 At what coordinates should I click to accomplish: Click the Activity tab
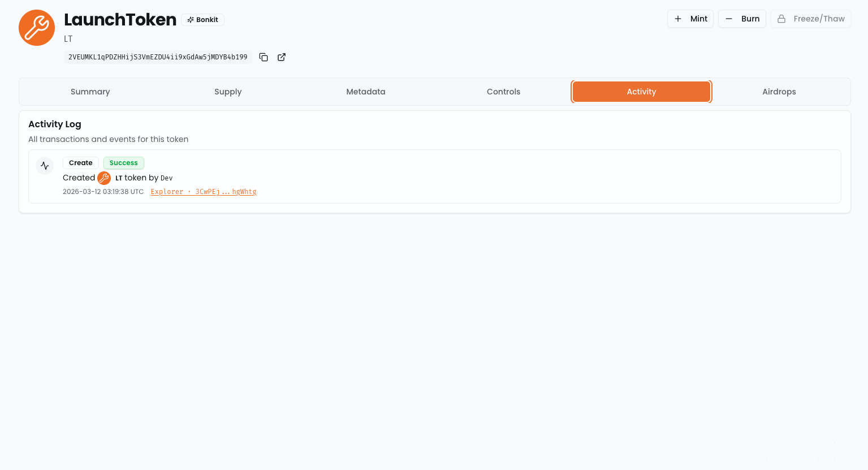coord(641,92)
